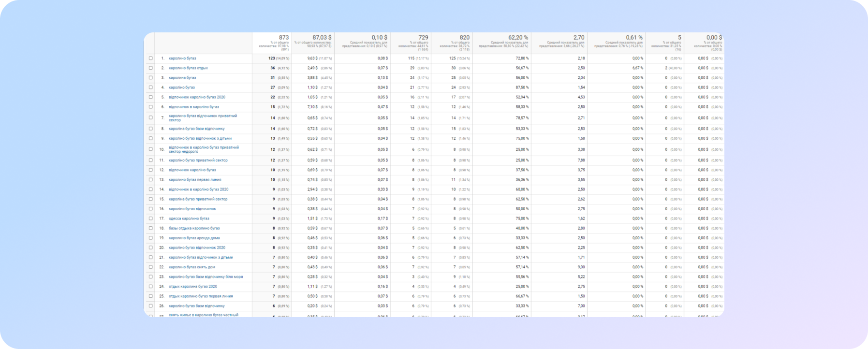868x349 pixels.
Task: Select pages value 9,00 in row 22
Action: [x=581, y=267]
